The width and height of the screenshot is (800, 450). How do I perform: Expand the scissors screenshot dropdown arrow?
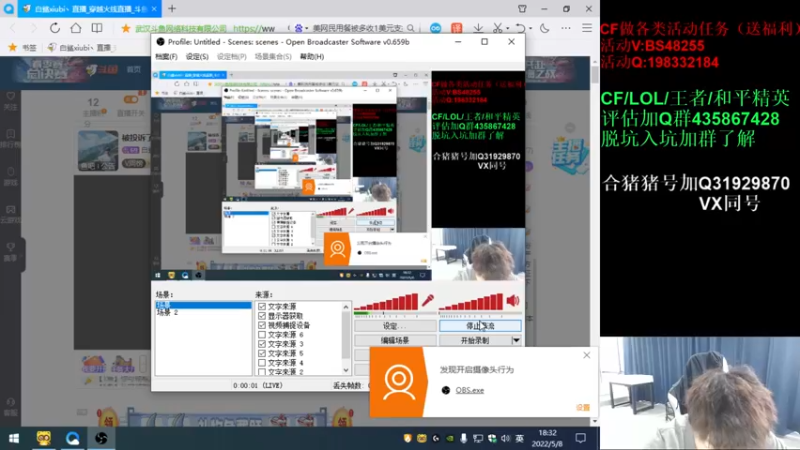(507, 29)
